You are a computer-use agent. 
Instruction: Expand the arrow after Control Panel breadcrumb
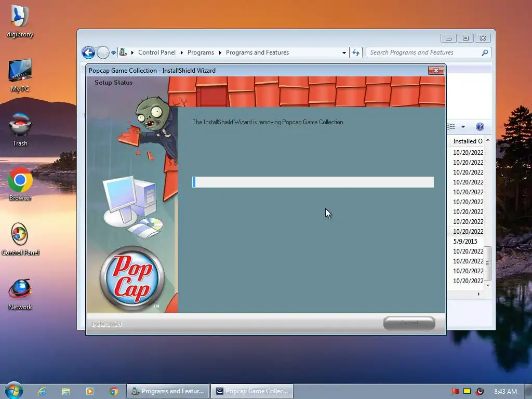[x=181, y=52]
